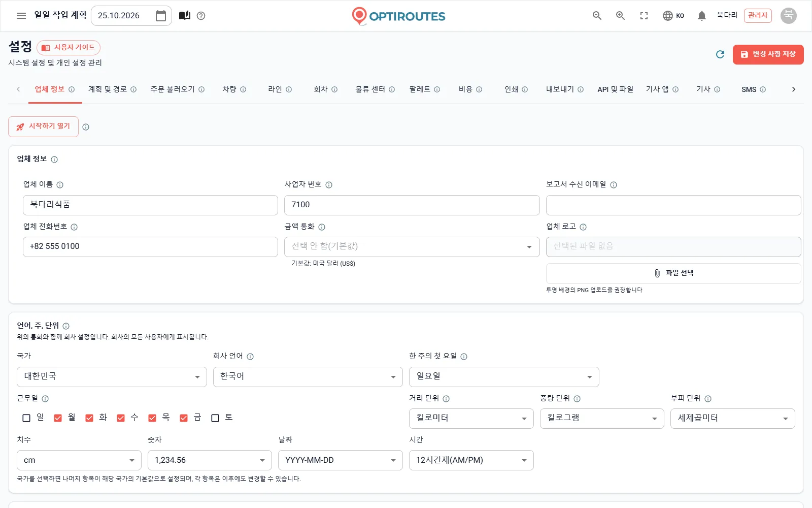Click the 시작하기 열기 button
The width and height of the screenshot is (812, 508).
43,126
